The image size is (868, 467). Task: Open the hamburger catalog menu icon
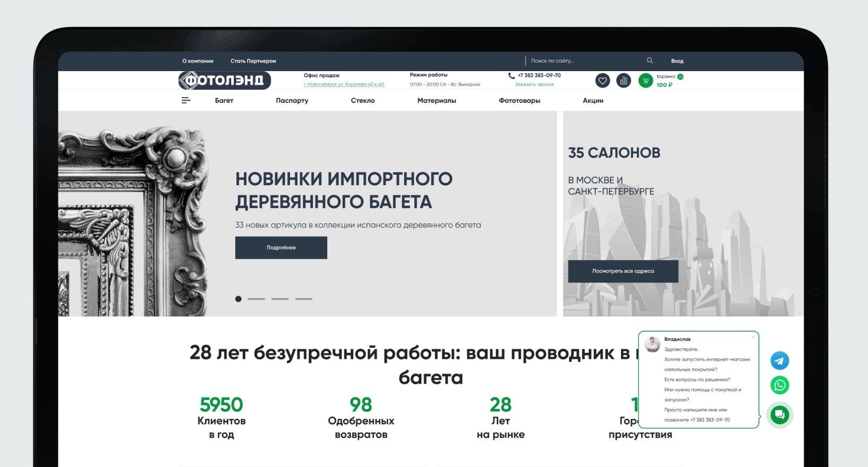[186, 100]
